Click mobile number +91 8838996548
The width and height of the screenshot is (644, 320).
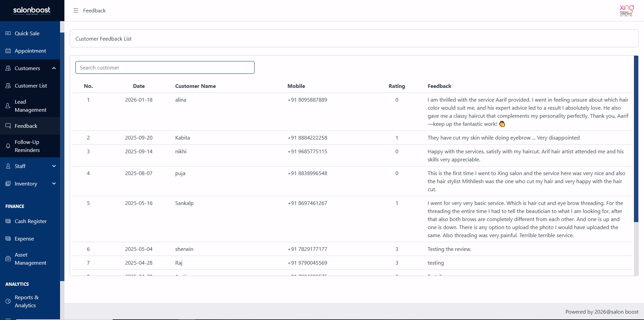tap(307, 173)
